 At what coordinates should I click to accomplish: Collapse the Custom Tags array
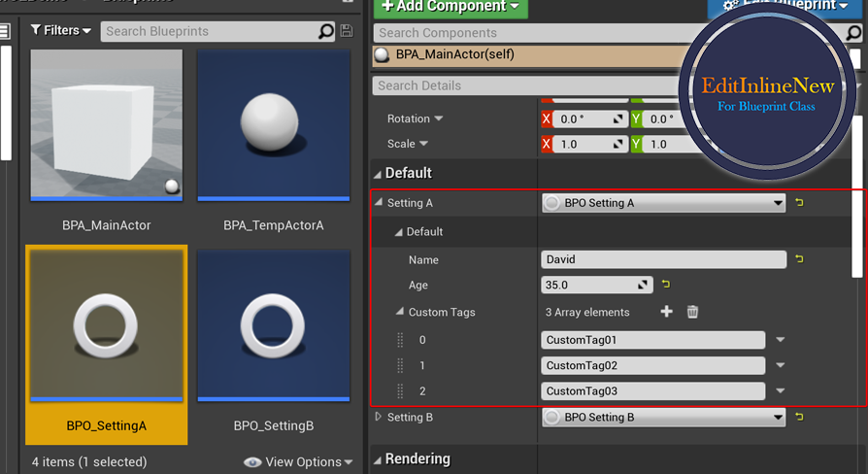(400, 312)
